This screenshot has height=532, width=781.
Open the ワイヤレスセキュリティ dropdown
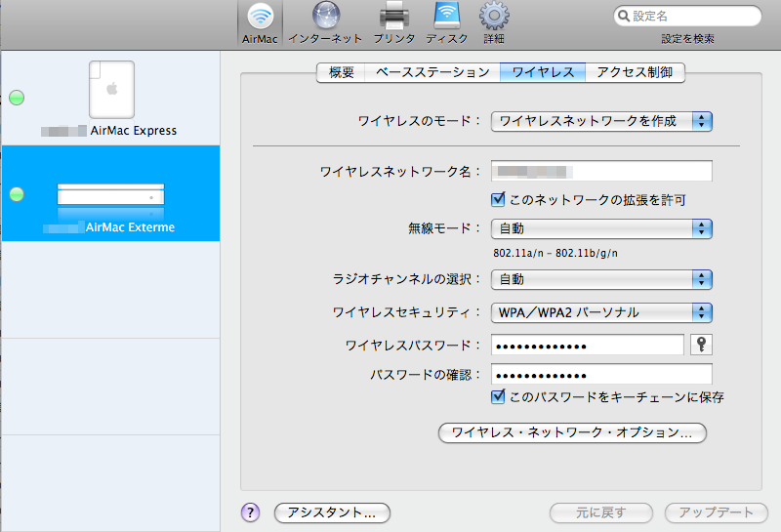[x=601, y=312]
